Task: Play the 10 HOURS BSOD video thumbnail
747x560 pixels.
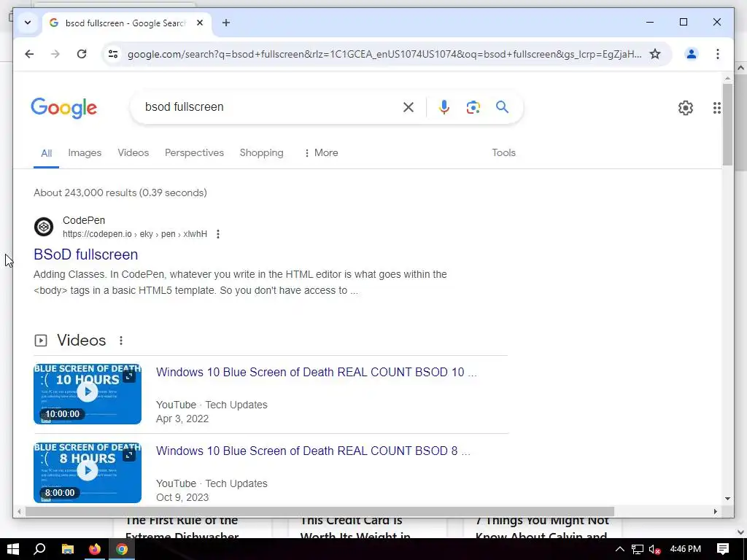Action: click(x=88, y=393)
